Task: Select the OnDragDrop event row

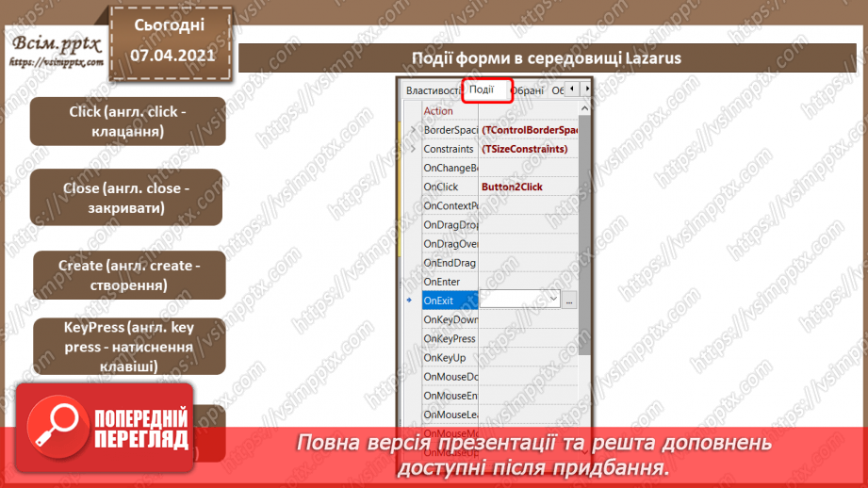Action: (x=500, y=224)
